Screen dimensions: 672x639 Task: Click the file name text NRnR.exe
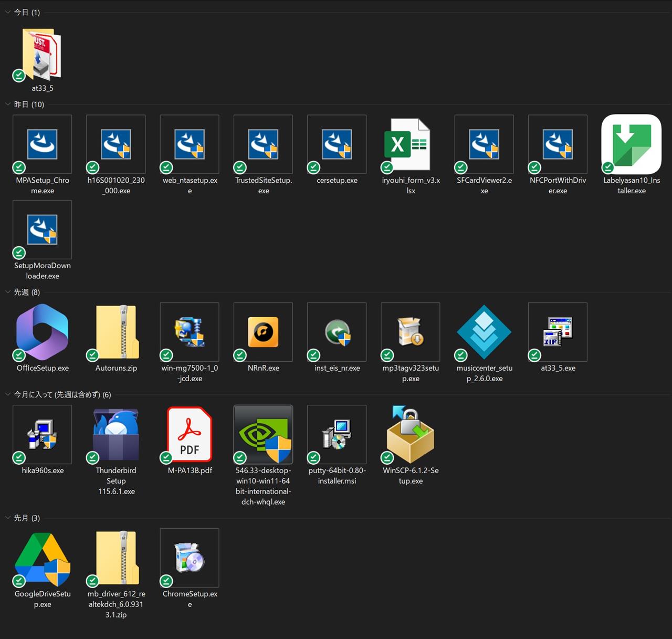pos(264,368)
